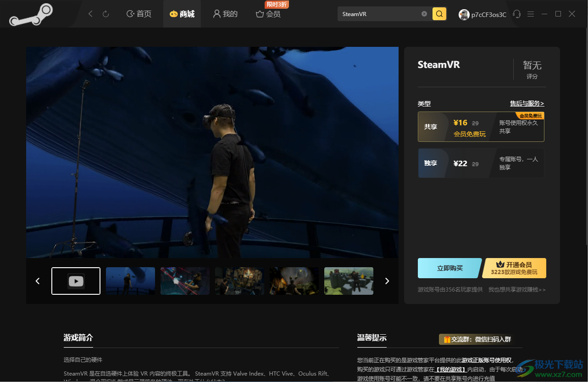Click username p7cCF3os3C
Viewport: 588px width, 382px height.
(489, 14)
